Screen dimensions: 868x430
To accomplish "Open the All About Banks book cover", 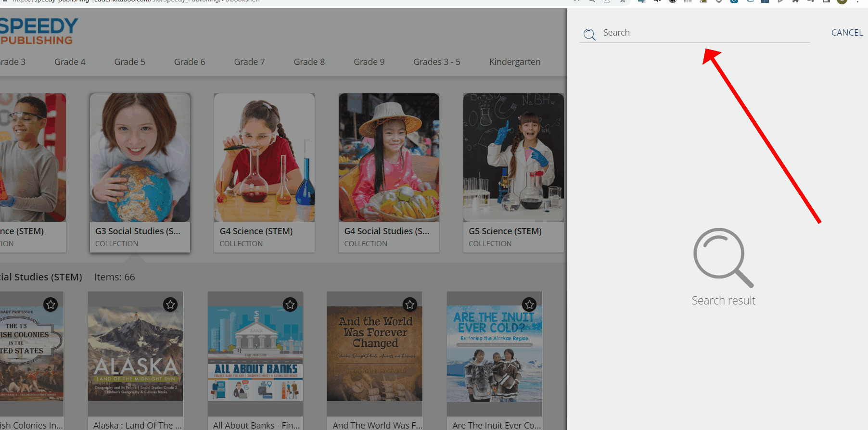I will (x=255, y=354).
